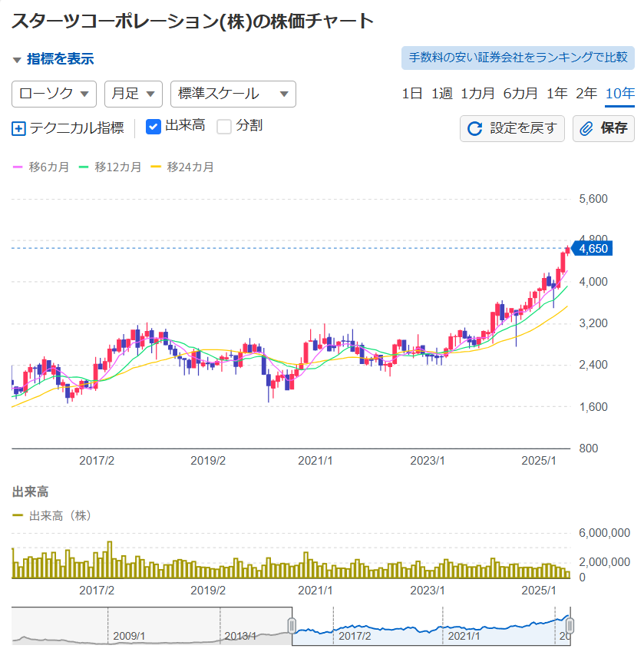
Task: Select the 1日 range tab
Action: tap(411, 94)
